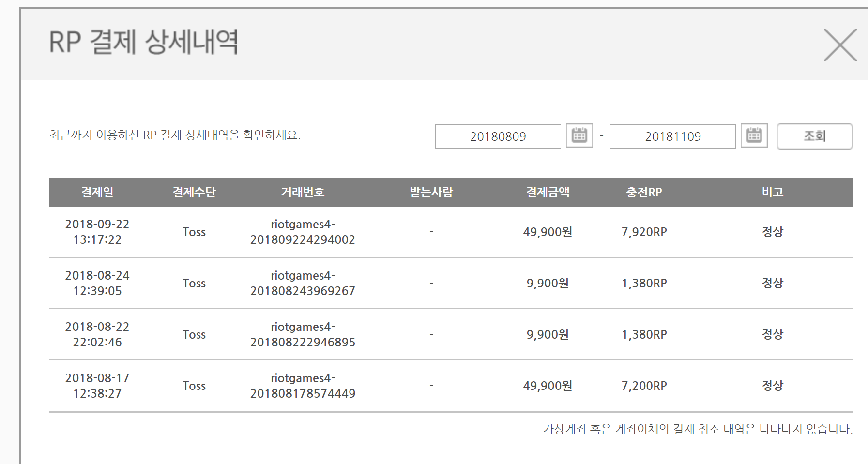
Task: Select 정상 status in 2018-09-22 row
Action: pos(773,232)
